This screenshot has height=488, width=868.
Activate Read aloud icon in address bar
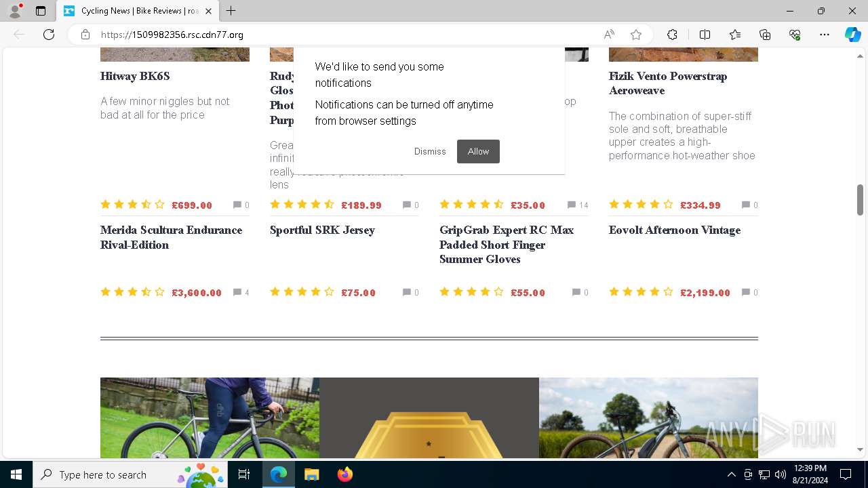click(x=609, y=35)
